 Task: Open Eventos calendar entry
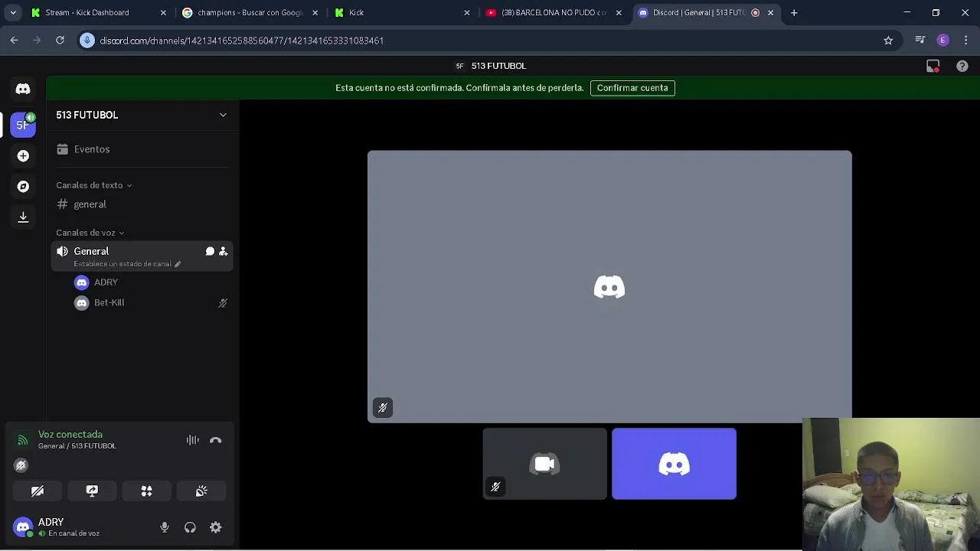(x=142, y=149)
